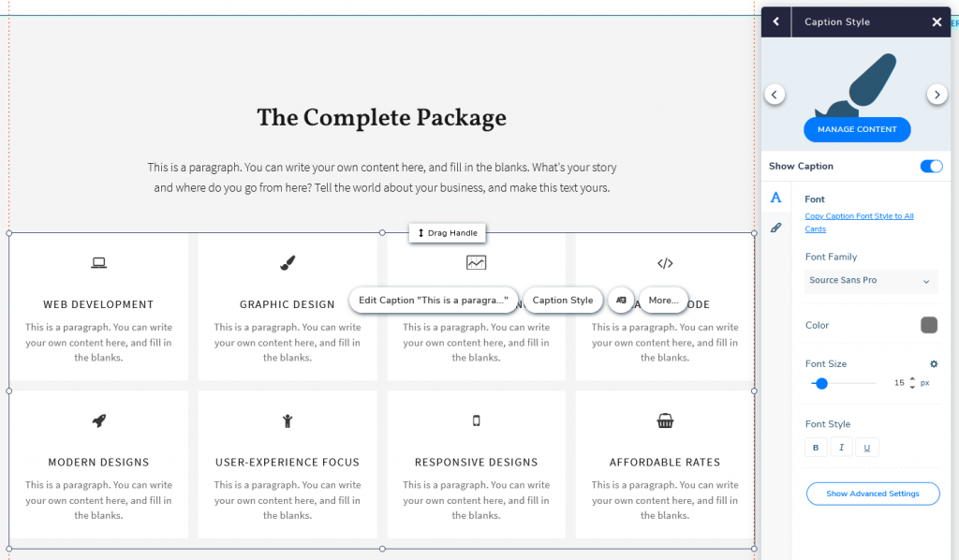Toggle the Show Caption switch

click(x=932, y=167)
